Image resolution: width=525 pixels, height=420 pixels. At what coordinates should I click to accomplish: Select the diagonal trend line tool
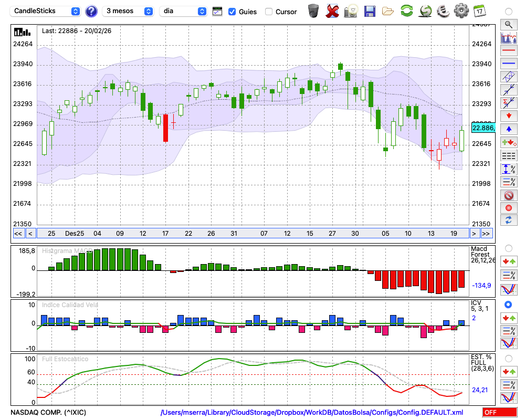[509, 90]
